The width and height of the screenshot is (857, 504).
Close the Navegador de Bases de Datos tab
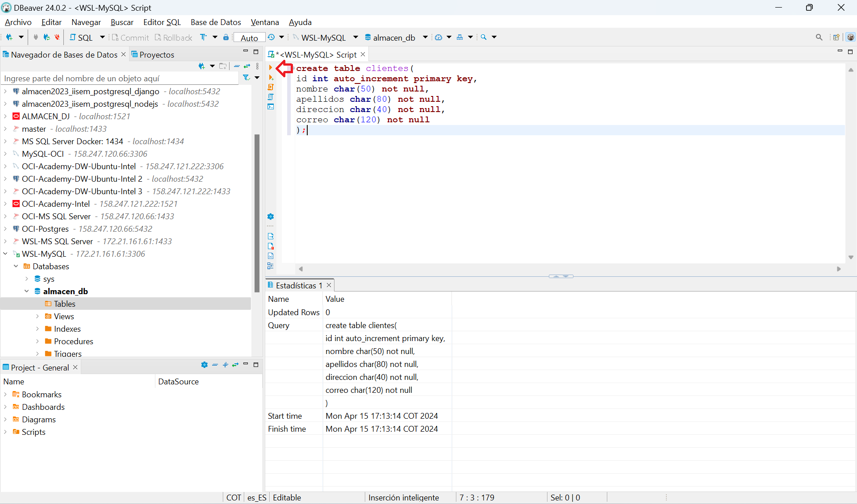(124, 54)
